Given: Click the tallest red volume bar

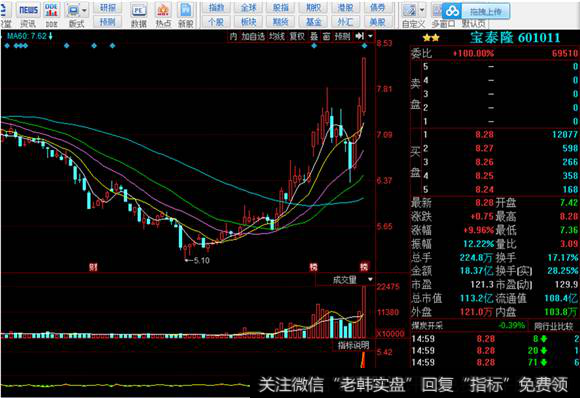Looking at the screenshot, I should pos(364,312).
